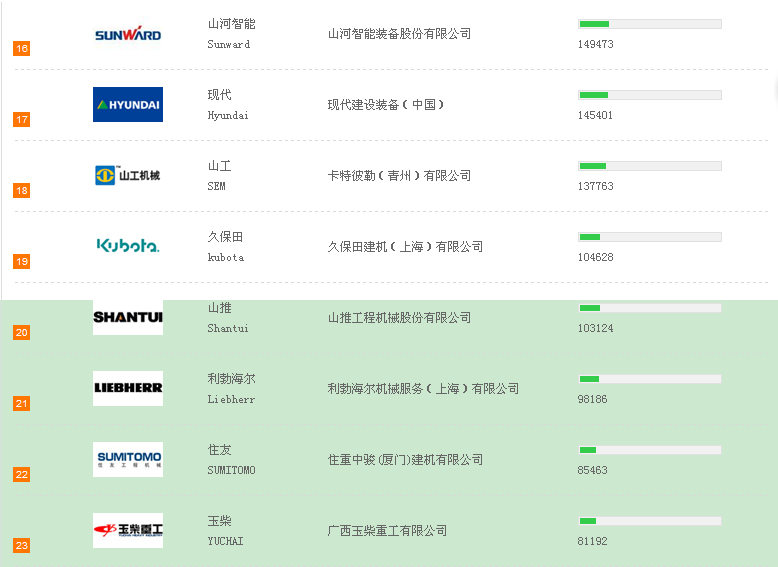Click the 利勃海尔 Liebherr brand name
Image resolution: width=778 pixels, height=567 pixels.
click(x=231, y=379)
